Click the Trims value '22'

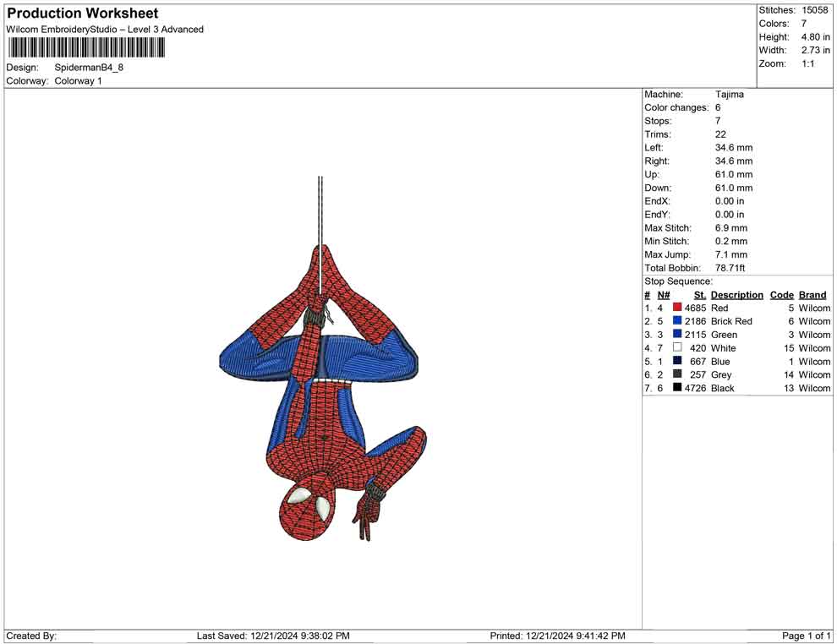click(720, 134)
